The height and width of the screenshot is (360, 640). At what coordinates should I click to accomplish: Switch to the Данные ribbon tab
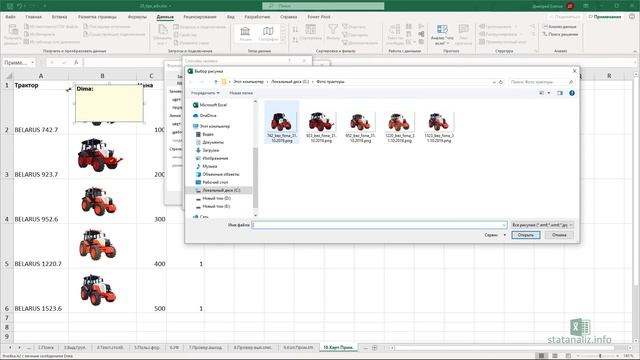(165, 17)
